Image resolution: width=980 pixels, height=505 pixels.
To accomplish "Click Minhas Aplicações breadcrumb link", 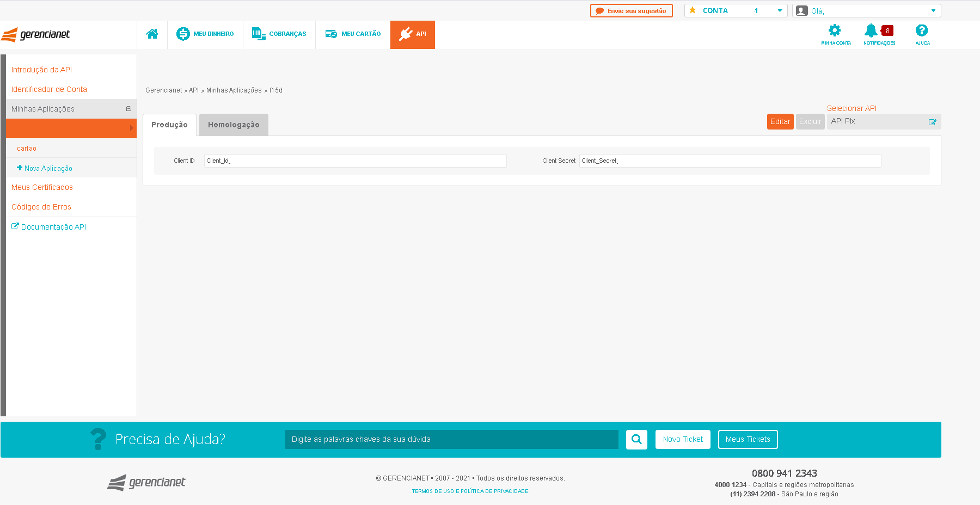I will click(x=234, y=90).
